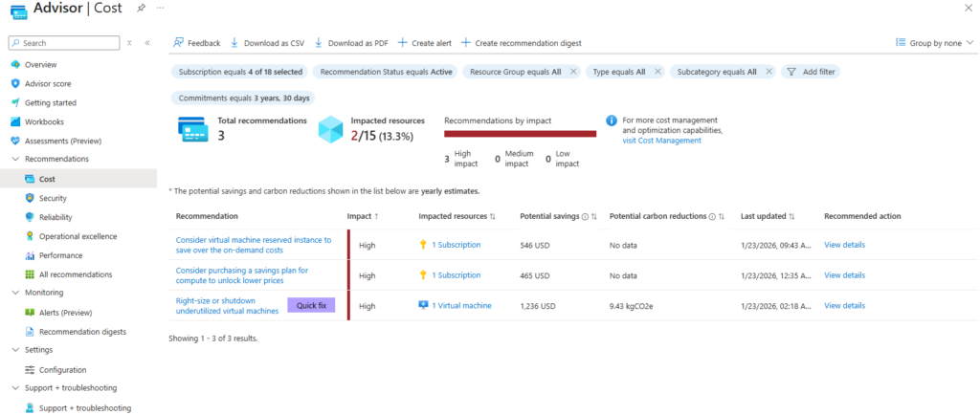This screenshot has width=980, height=415.
Task: Remove the Type equals All filter
Action: click(657, 72)
